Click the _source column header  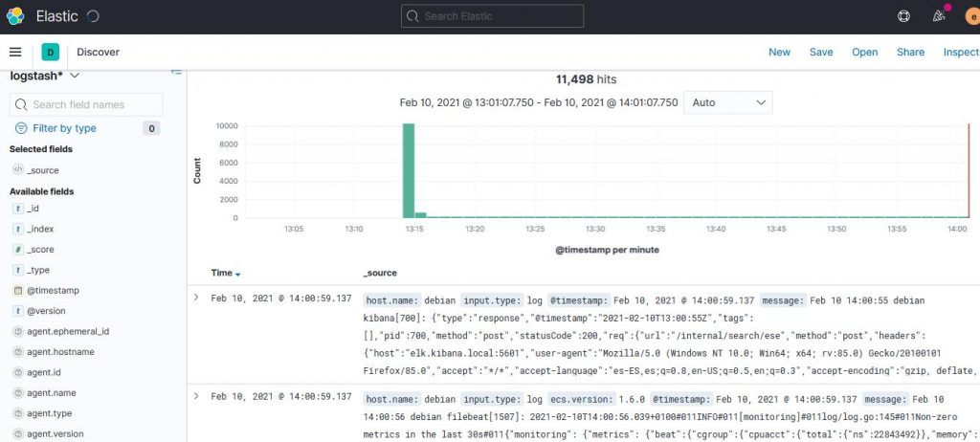tap(380, 274)
